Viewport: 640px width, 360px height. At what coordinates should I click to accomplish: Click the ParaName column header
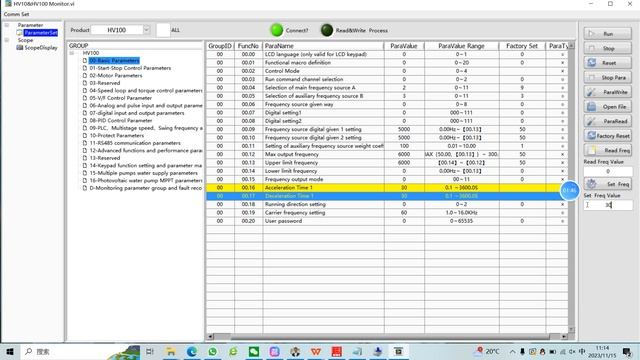coord(323,46)
